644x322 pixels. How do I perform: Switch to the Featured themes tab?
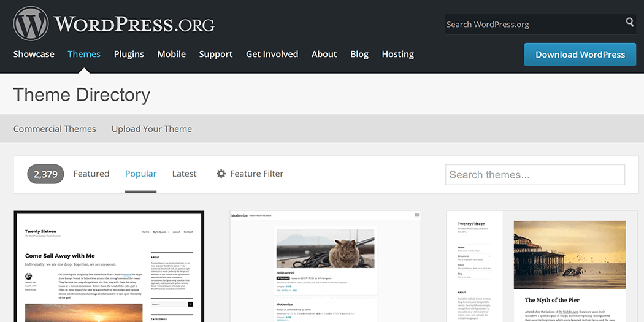pyautogui.click(x=91, y=174)
